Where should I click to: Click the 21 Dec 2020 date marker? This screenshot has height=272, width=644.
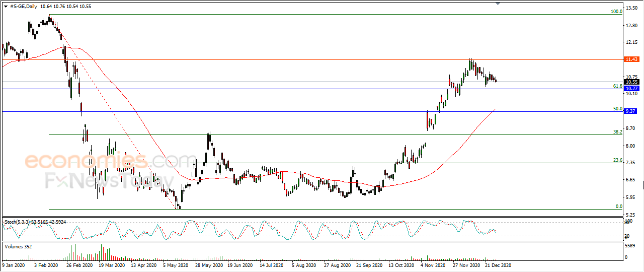(498, 264)
